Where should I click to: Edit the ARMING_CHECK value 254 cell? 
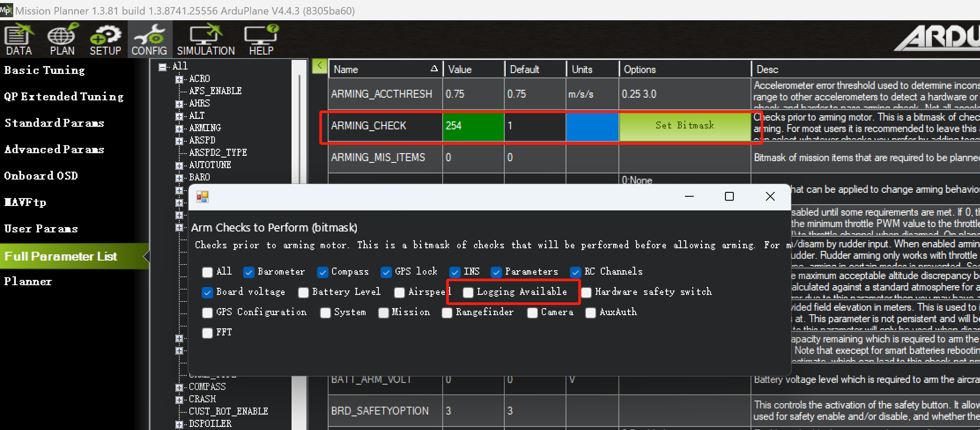[x=473, y=126]
